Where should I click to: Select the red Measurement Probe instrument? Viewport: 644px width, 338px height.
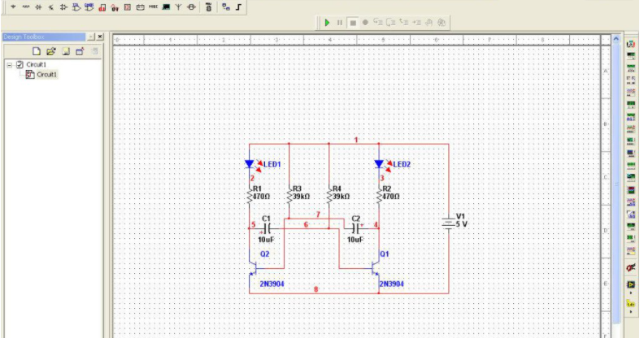point(631,268)
